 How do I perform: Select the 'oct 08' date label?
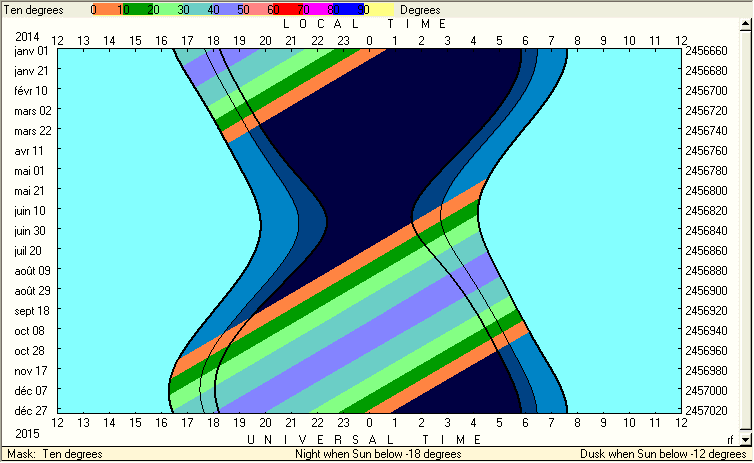tap(29, 331)
